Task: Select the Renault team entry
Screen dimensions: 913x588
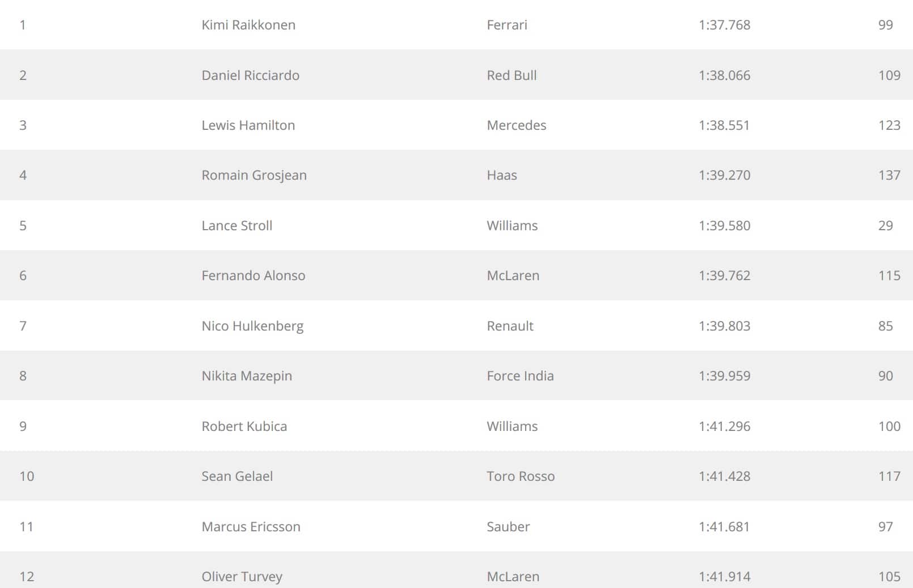Action: 510,326
